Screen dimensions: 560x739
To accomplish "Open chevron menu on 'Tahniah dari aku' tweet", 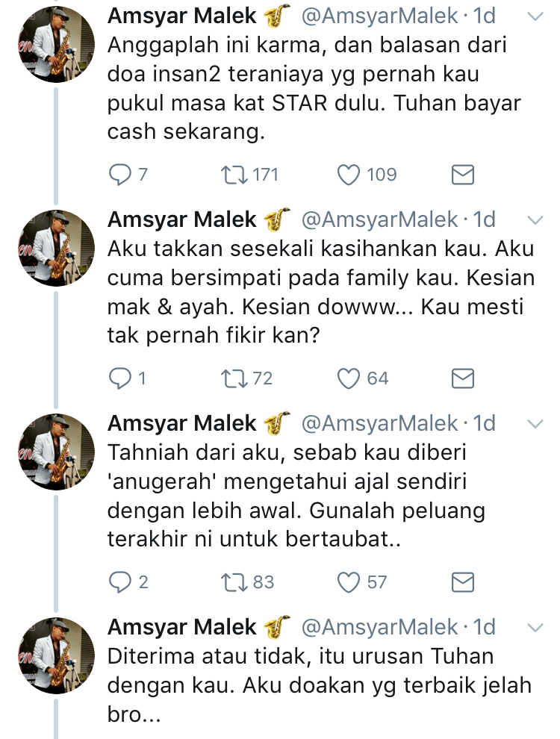I will (x=535, y=424).
